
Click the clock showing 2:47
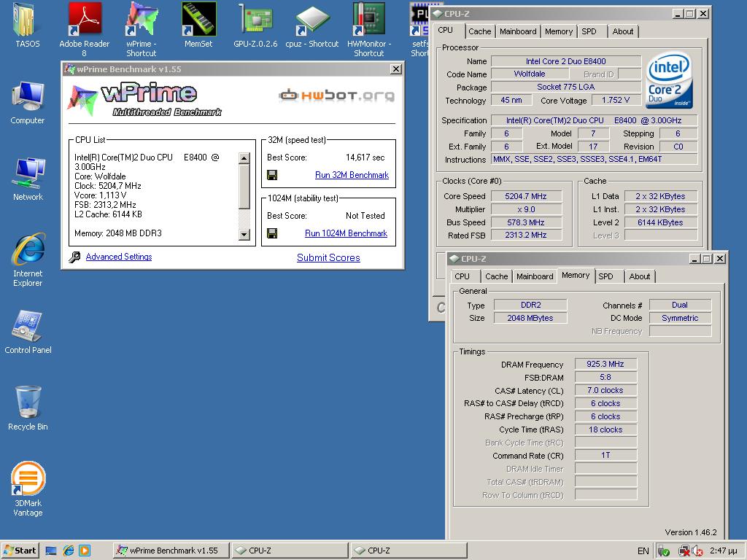723,551
